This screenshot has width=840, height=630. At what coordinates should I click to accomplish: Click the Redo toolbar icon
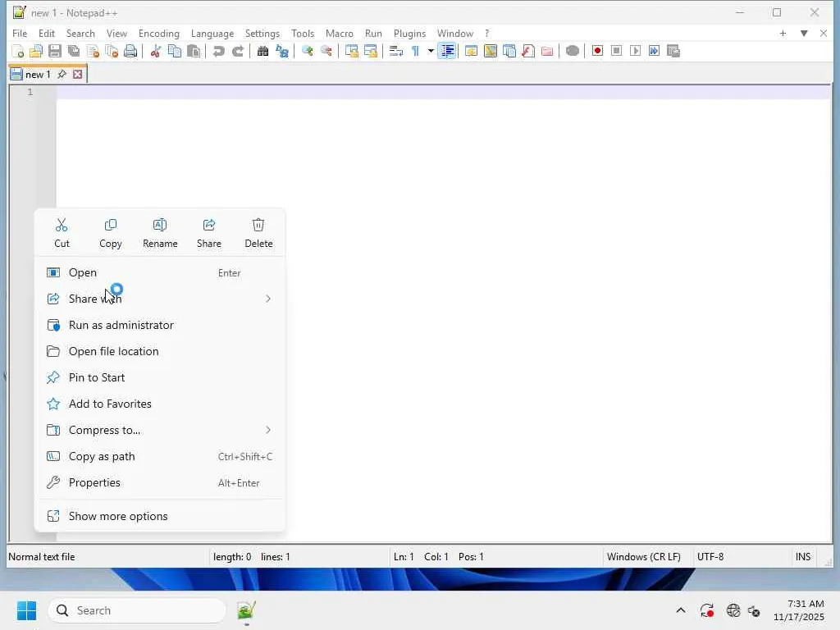click(x=237, y=52)
